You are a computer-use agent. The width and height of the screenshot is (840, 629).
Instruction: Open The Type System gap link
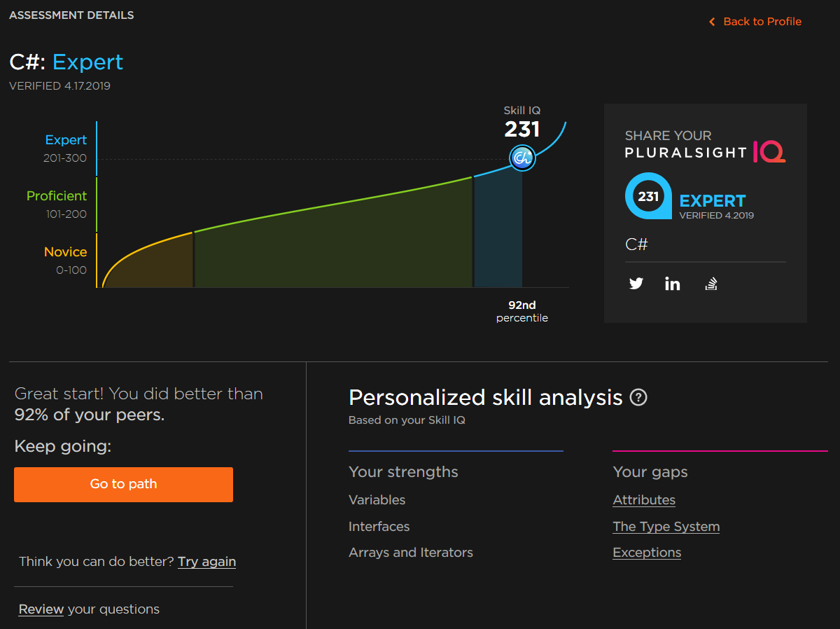(666, 527)
